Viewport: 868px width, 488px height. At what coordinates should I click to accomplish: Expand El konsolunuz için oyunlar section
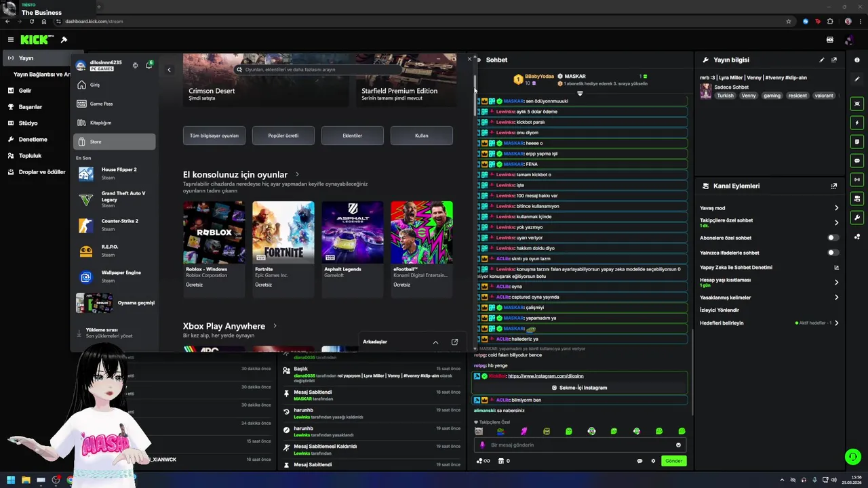click(x=296, y=174)
